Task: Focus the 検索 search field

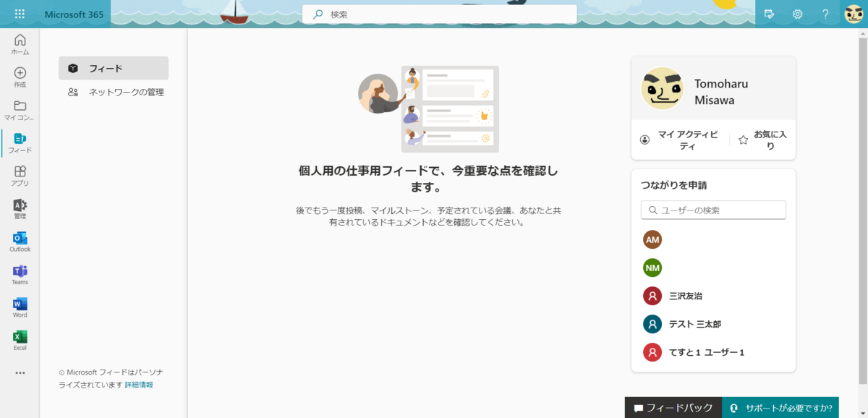Action: coord(440,14)
